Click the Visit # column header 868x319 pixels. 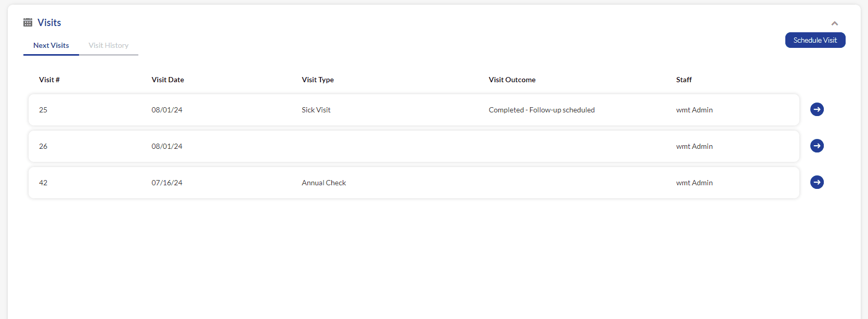pyautogui.click(x=49, y=80)
